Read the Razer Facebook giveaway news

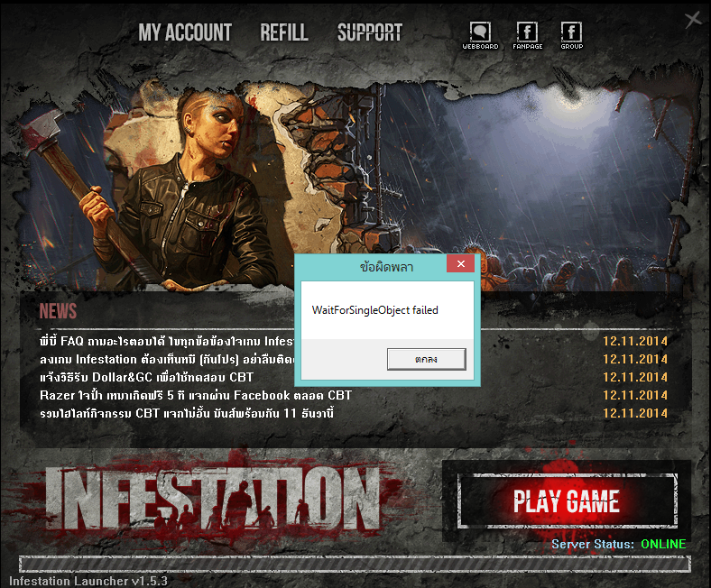tap(196, 395)
